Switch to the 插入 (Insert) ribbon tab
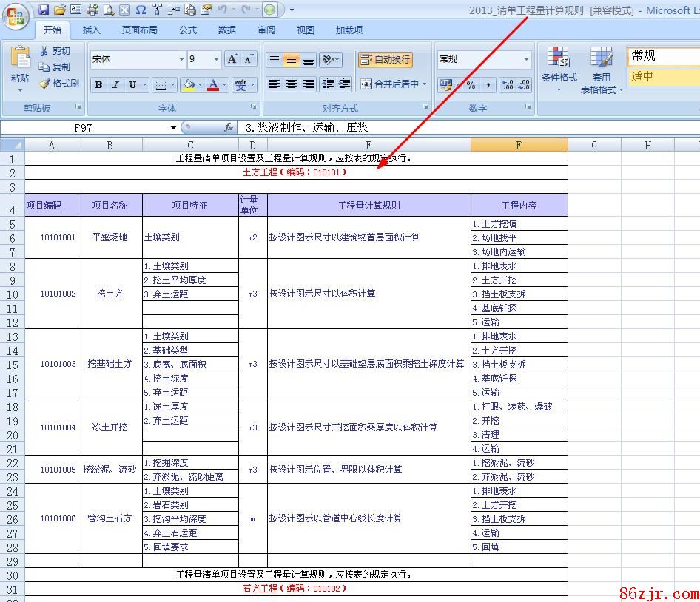Screen dimensions: 700x602 92,30
